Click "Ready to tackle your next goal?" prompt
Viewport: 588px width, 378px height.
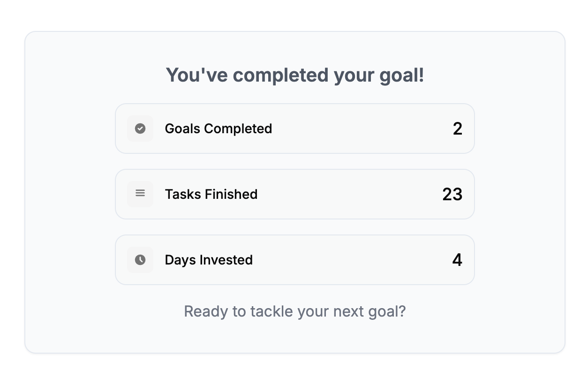(x=294, y=311)
